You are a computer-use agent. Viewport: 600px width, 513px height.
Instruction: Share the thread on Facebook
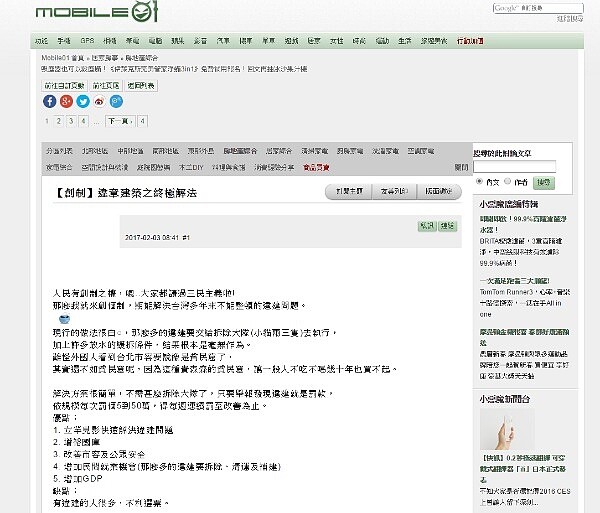click(50, 101)
